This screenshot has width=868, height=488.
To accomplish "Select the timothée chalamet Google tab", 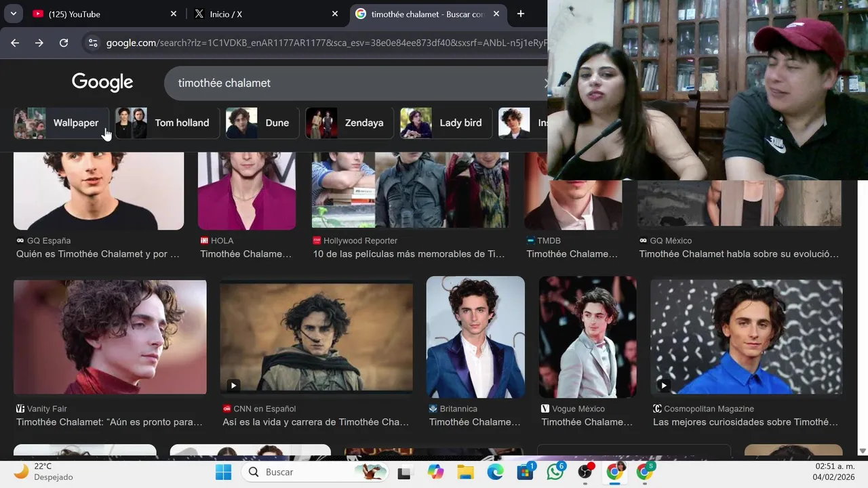I will (x=429, y=14).
